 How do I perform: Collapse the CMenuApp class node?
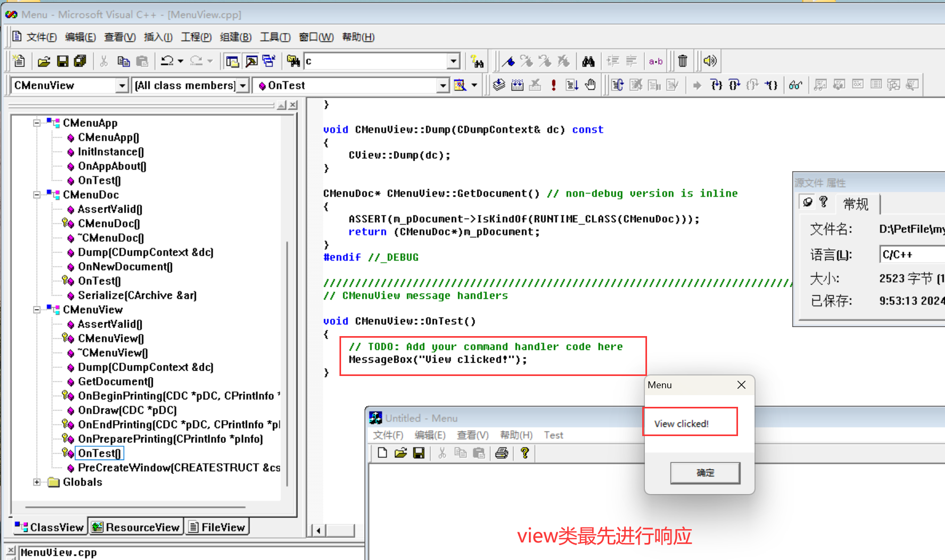tap(37, 123)
